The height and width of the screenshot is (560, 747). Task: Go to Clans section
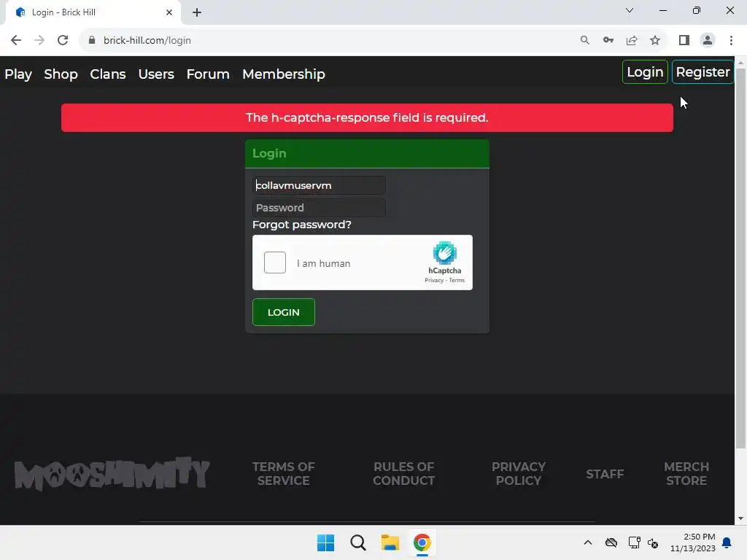pyautogui.click(x=108, y=74)
